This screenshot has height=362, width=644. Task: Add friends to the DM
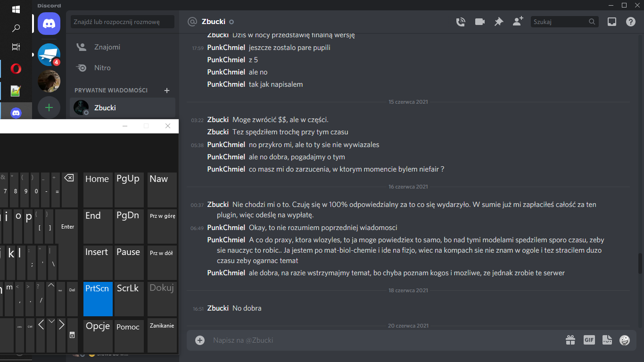coord(518,21)
